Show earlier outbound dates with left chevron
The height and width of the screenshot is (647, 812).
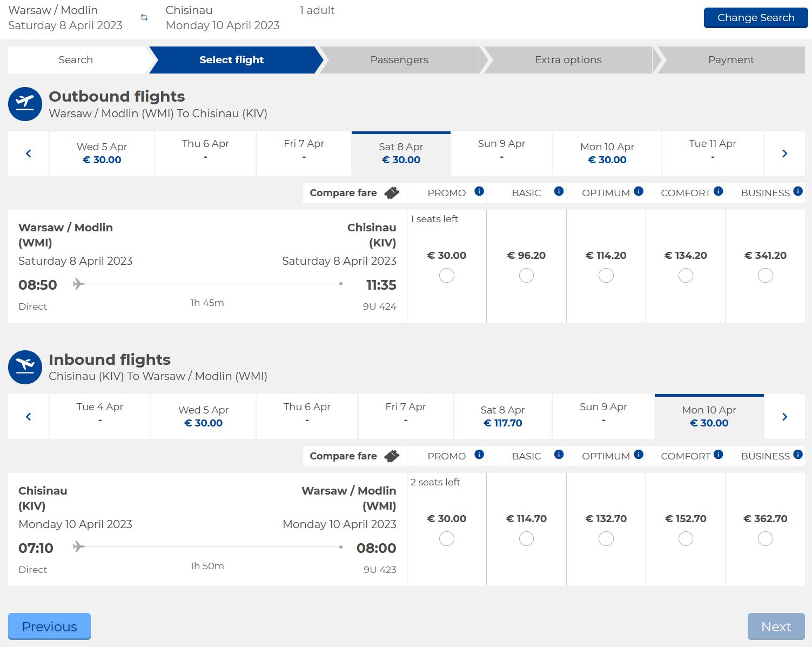pos(29,154)
